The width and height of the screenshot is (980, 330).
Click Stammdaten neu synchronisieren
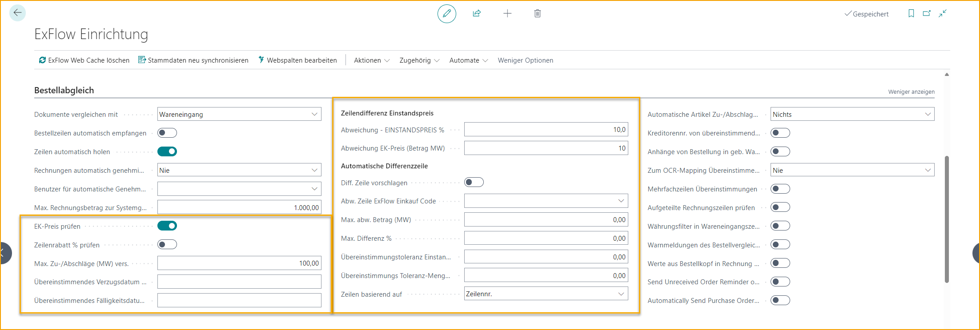pyautogui.click(x=193, y=60)
